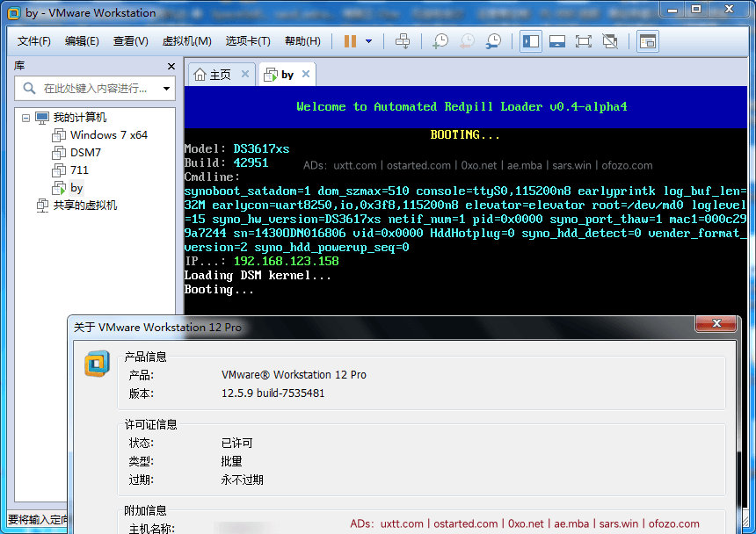This screenshot has width=756, height=534.
Task: Click the 已许可 license status value
Action: 236,443
